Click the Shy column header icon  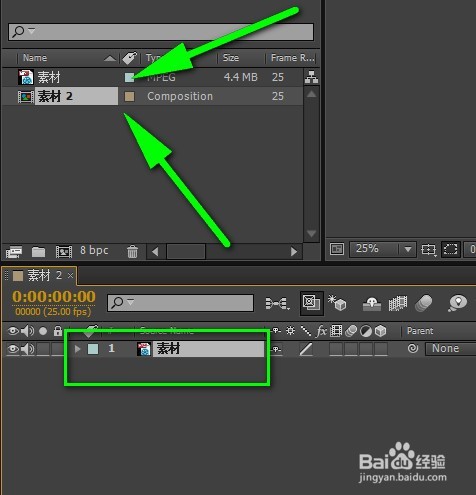pos(276,331)
